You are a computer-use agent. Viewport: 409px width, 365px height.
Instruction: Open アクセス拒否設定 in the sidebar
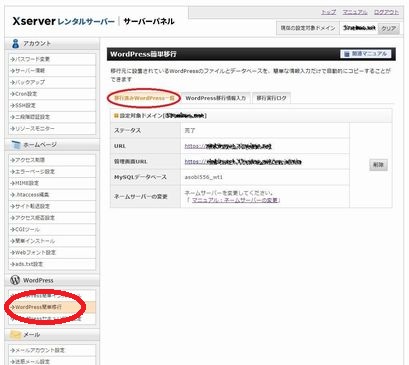point(52,218)
